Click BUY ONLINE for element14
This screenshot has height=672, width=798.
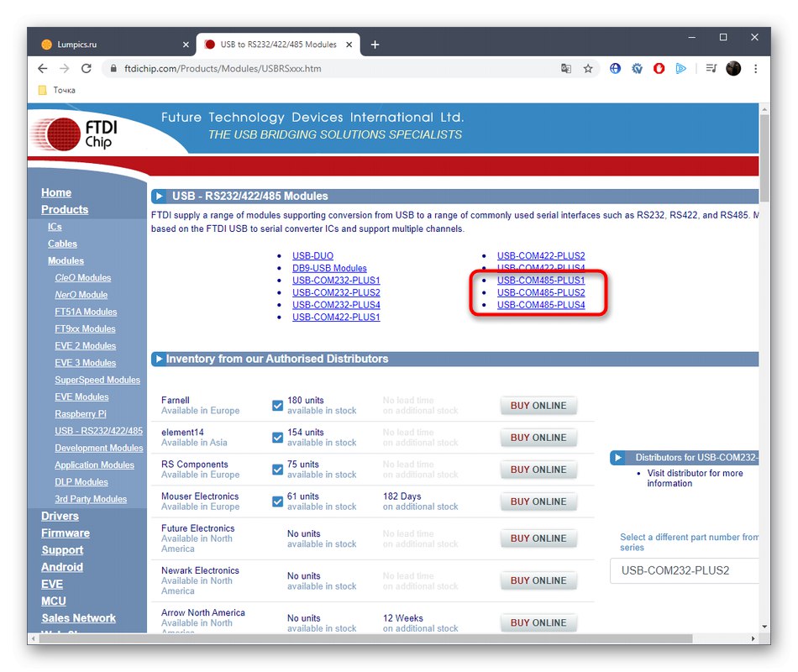tap(538, 438)
